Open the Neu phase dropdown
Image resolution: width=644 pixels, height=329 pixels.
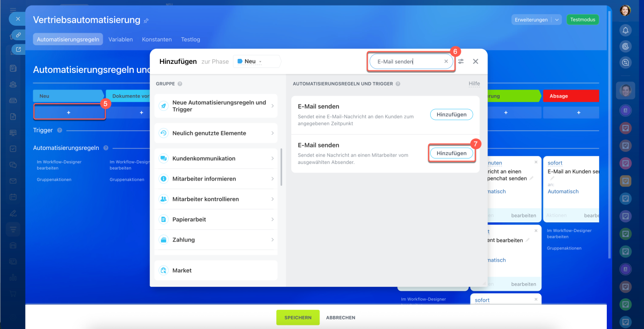pos(257,61)
